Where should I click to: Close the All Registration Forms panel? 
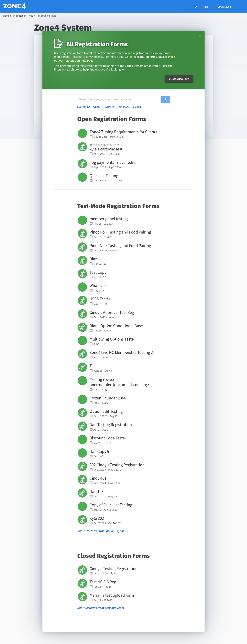pyautogui.click(x=200, y=36)
